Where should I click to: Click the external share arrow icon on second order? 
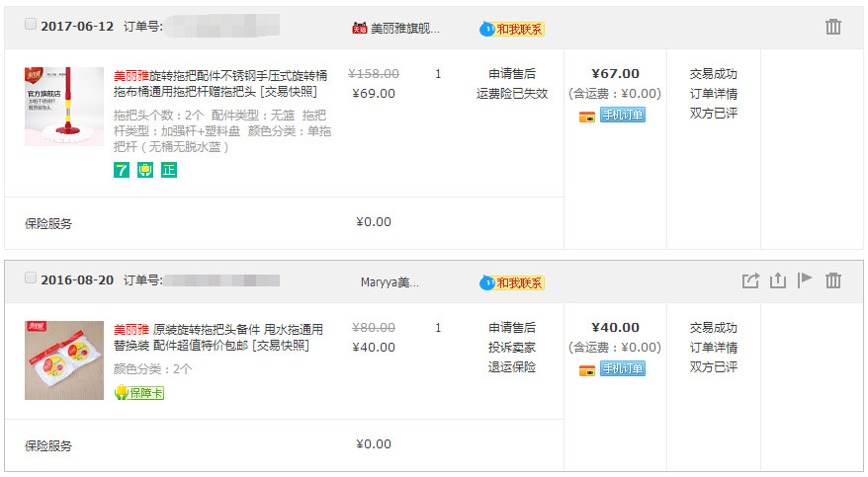(750, 280)
